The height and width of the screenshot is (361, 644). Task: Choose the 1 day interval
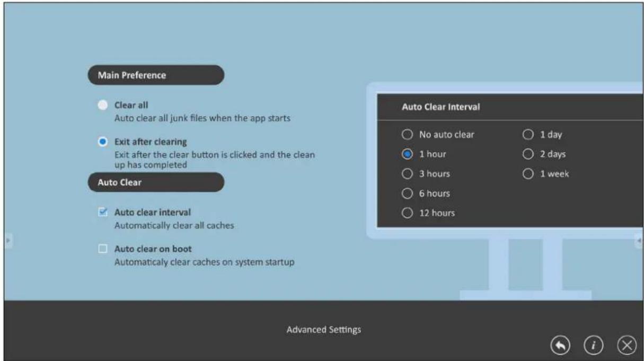pyautogui.click(x=527, y=135)
